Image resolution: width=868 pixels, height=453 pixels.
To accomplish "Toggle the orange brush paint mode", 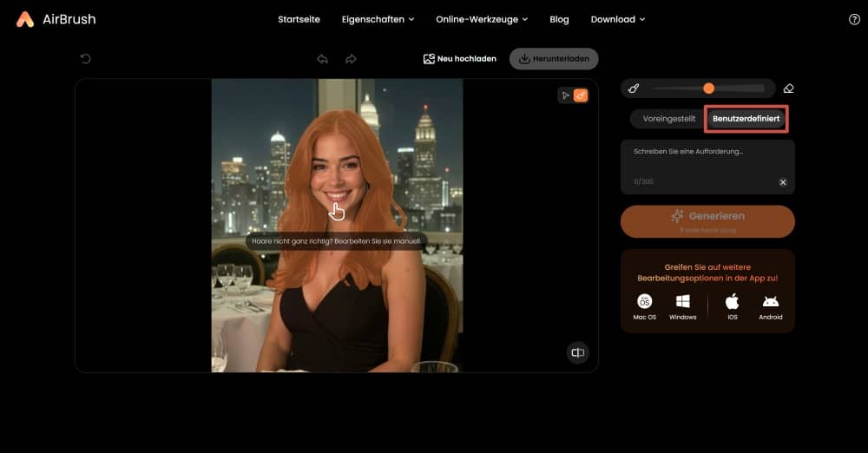I will tap(581, 95).
